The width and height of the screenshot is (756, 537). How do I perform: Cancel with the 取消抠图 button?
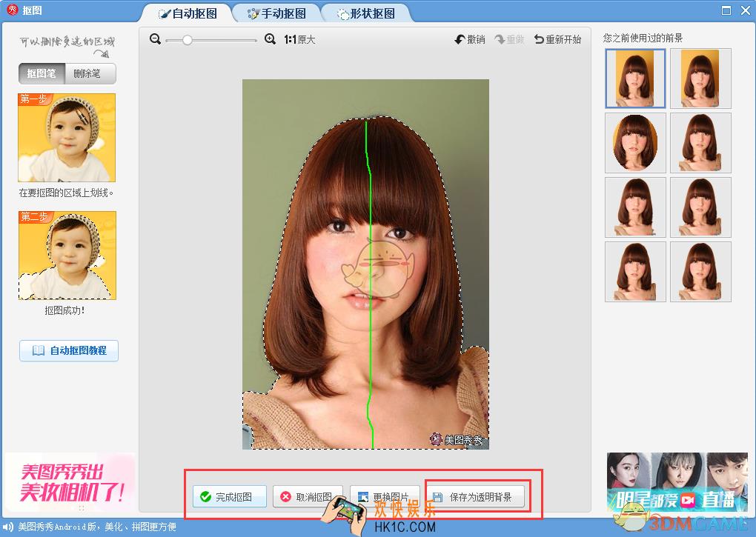coord(308,496)
